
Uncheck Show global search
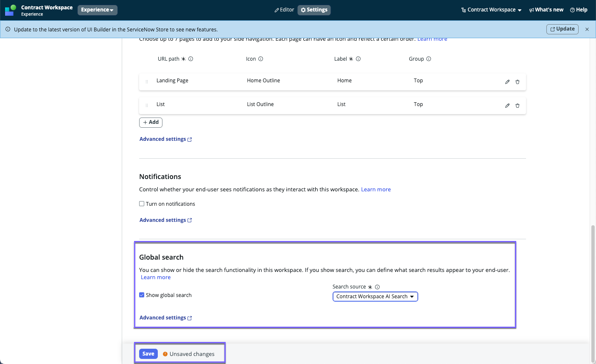pos(142,295)
